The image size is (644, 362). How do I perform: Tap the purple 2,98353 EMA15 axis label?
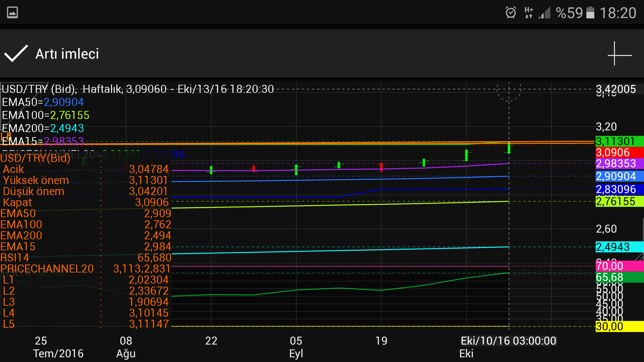(619, 164)
